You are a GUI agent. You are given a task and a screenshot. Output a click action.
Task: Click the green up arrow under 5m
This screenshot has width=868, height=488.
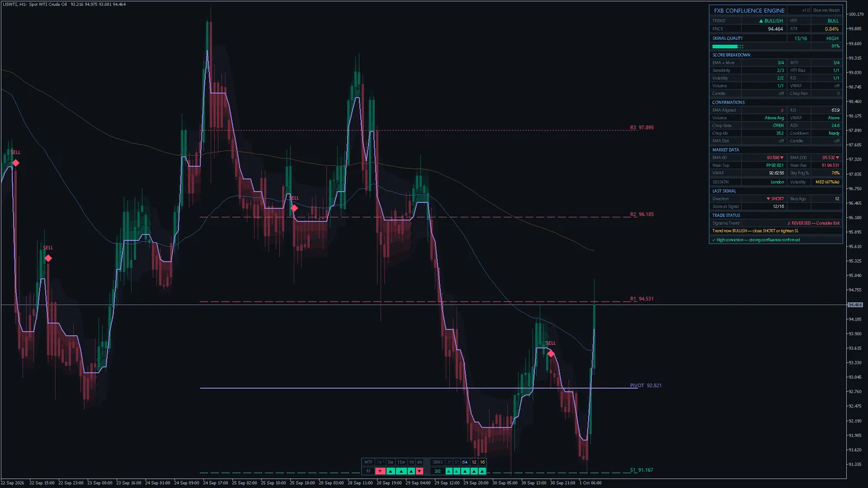click(391, 471)
